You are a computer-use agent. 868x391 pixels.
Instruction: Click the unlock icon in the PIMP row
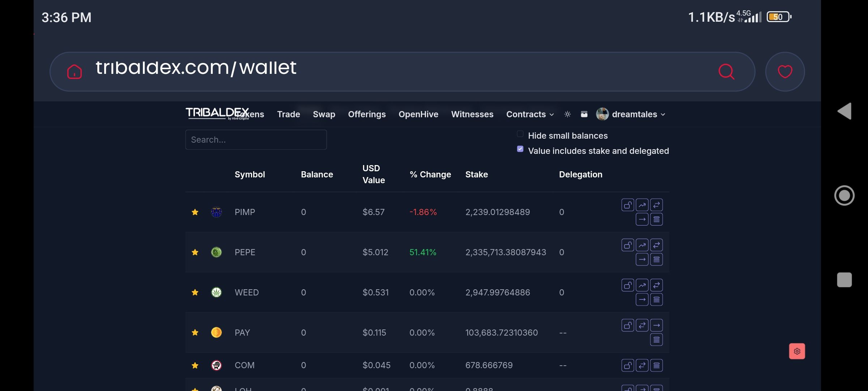(627, 205)
